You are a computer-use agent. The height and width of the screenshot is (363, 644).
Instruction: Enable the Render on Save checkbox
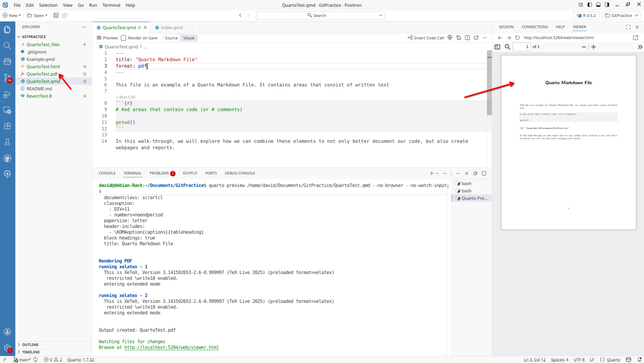(x=124, y=38)
